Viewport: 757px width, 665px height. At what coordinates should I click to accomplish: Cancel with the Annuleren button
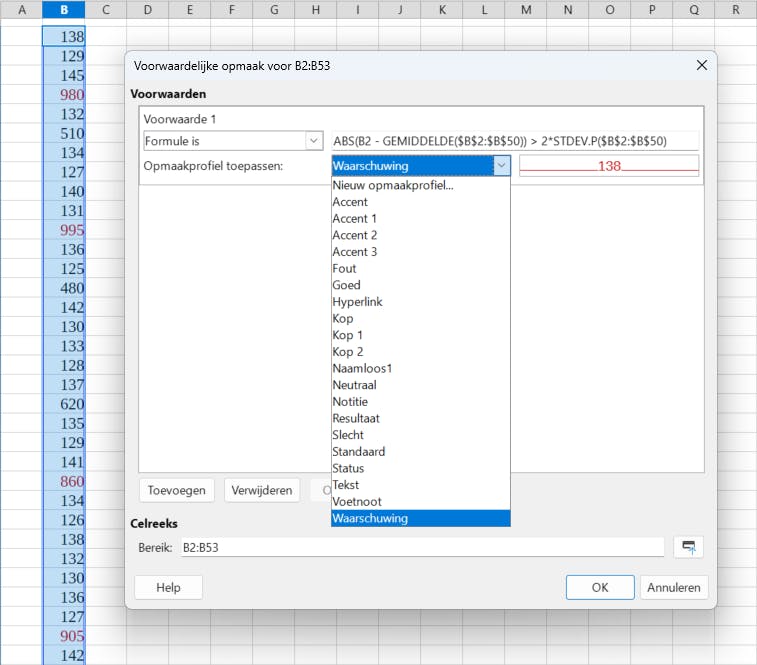point(673,587)
